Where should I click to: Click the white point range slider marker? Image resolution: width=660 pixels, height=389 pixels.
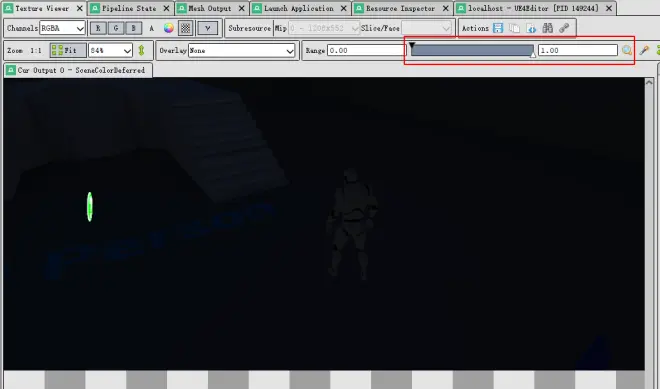tap(533, 55)
